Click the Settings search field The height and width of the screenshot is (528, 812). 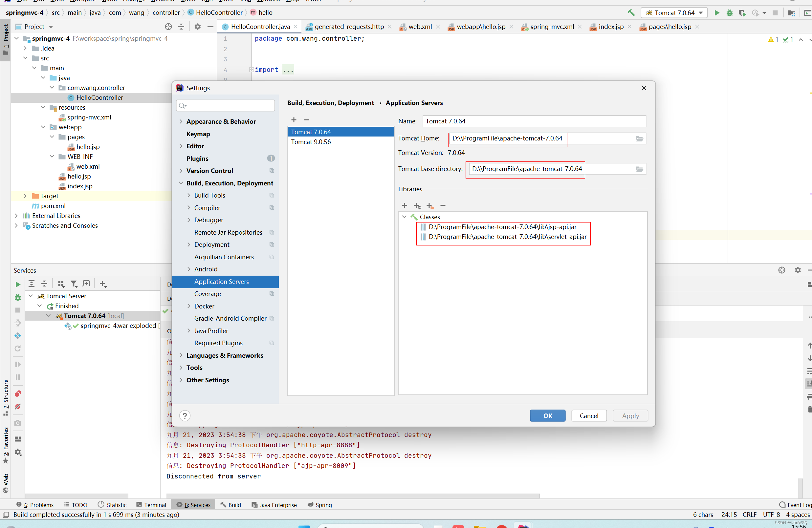[226, 105]
